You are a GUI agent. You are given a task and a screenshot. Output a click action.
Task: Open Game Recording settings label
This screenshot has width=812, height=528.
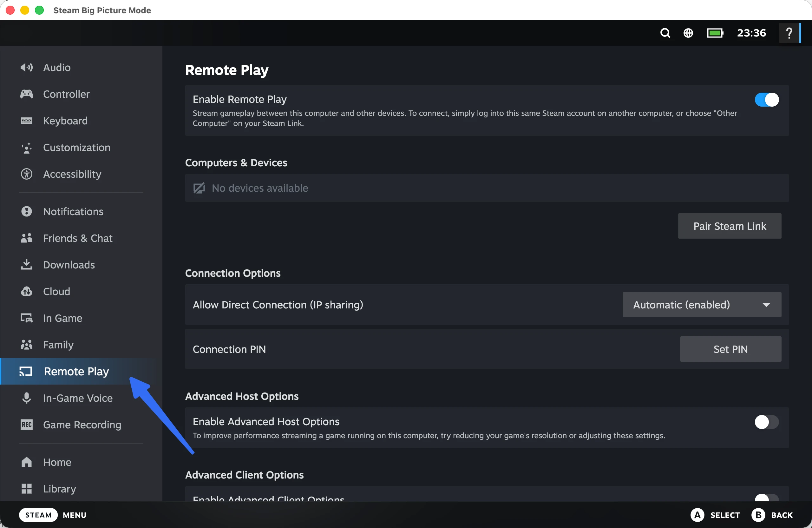click(x=82, y=425)
